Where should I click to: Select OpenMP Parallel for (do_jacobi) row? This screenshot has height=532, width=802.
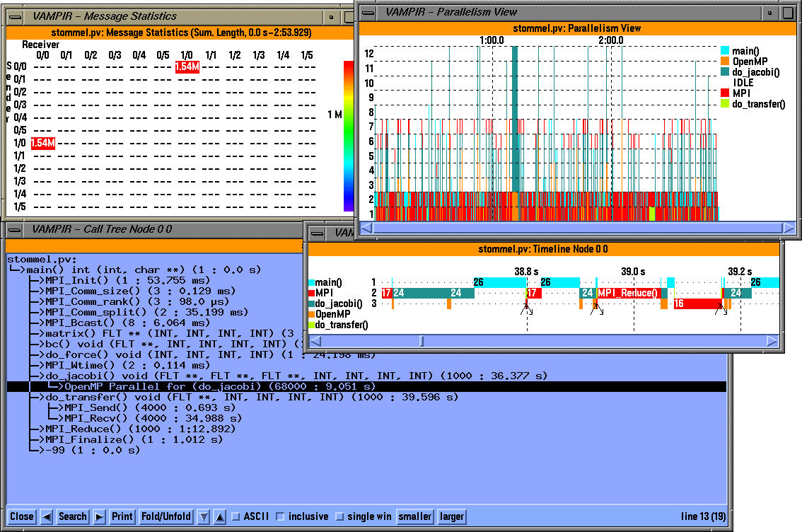(366, 387)
